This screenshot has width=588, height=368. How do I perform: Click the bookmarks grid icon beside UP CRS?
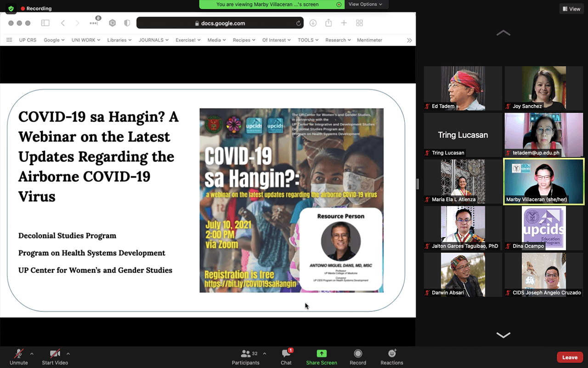click(x=9, y=40)
